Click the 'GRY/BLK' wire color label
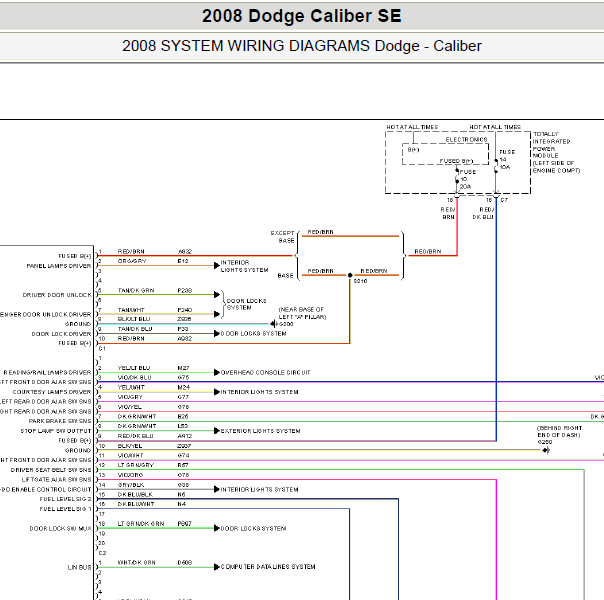The image size is (604, 600). click(131, 485)
